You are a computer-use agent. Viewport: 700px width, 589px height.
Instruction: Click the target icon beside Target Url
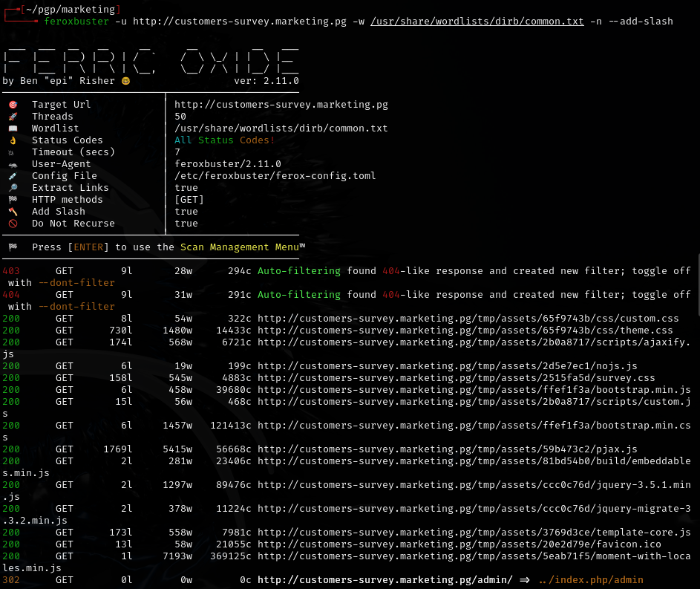(x=13, y=105)
